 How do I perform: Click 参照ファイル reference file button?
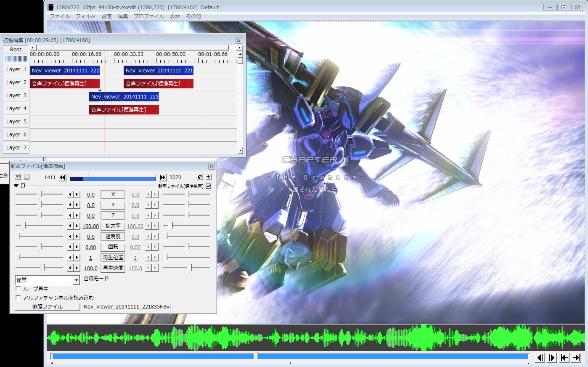(x=48, y=307)
